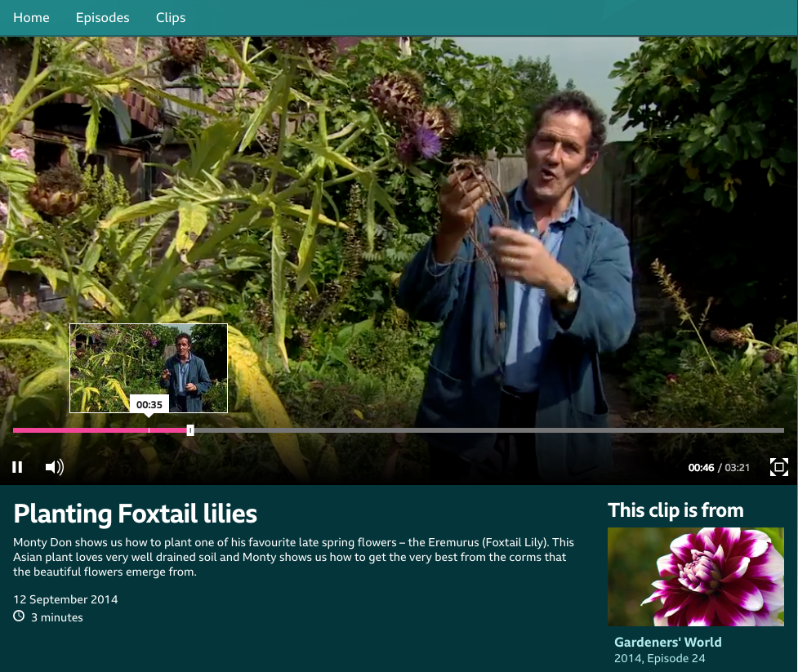Click the pink played portion of the progress bar
The width and height of the screenshot is (798, 672).
82,430
